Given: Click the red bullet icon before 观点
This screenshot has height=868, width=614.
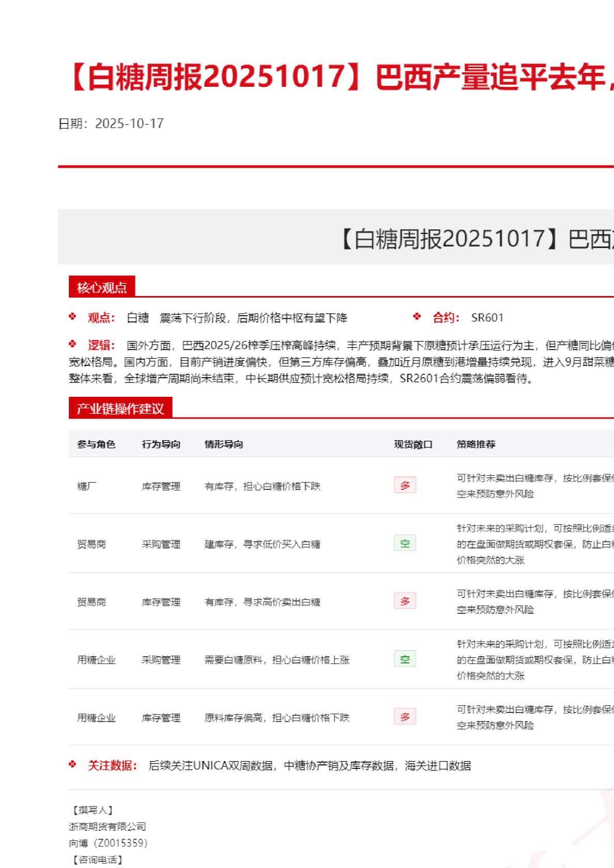Looking at the screenshot, I should [72, 317].
